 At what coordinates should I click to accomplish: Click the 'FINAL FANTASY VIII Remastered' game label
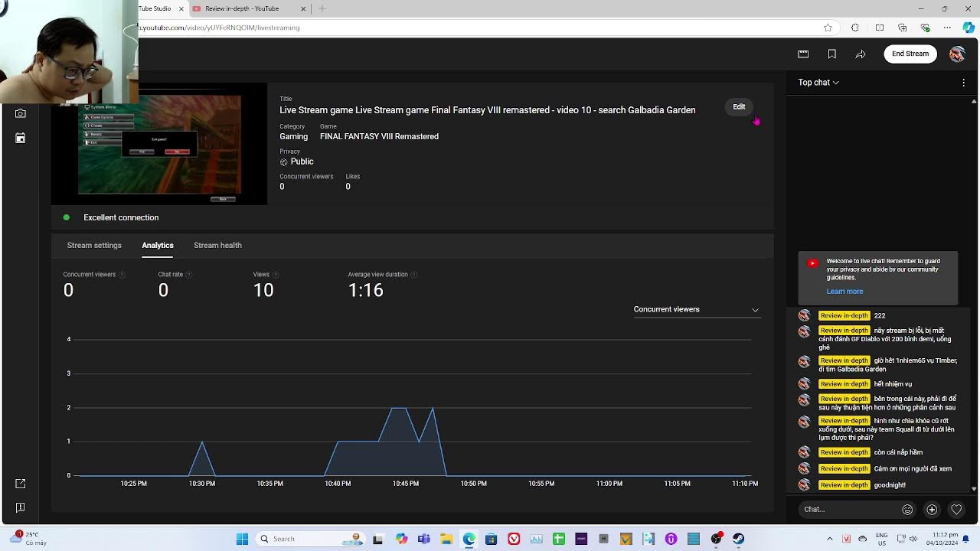click(x=379, y=137)
